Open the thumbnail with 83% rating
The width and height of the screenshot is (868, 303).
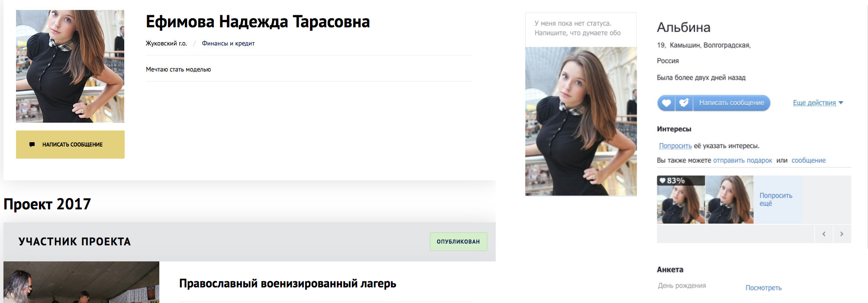pos(681,199)
